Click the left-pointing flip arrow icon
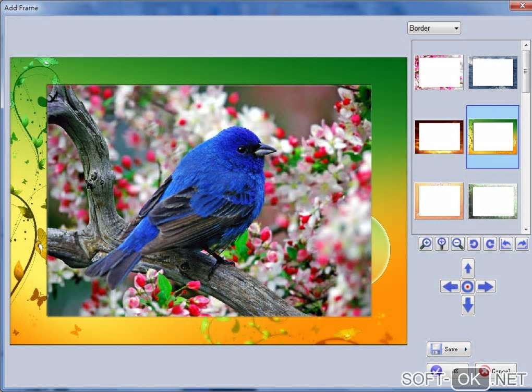 point(506,244)
